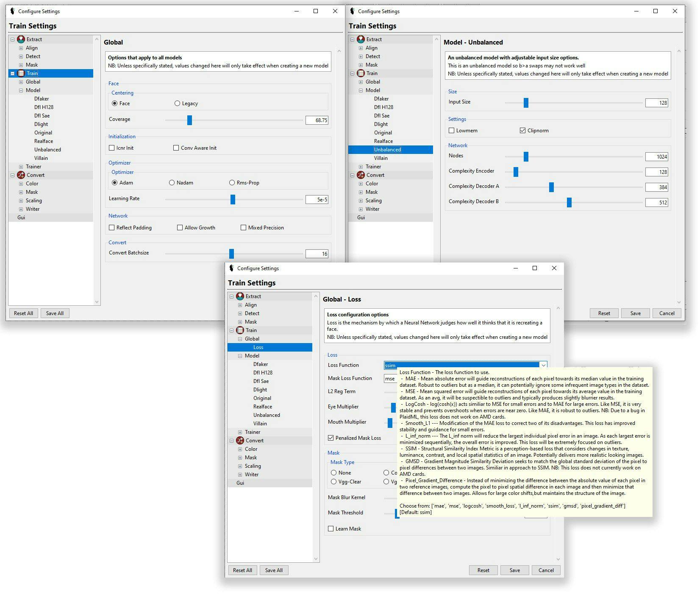Enable the Icnr Init checkbox
This screenshot has height=606, width=700.
[x=112, y=148]
